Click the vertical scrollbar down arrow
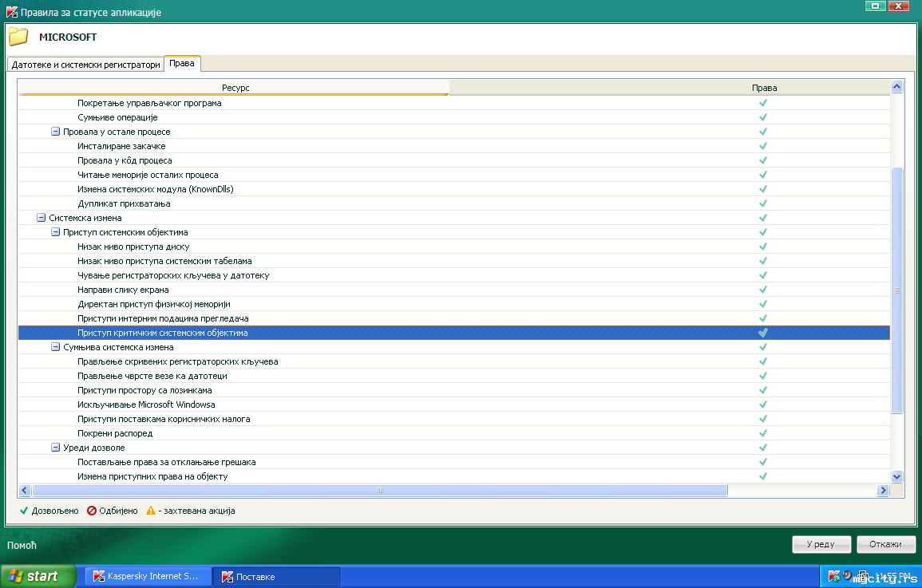This screenshot has height=588, width=922. tap(896, 476)
